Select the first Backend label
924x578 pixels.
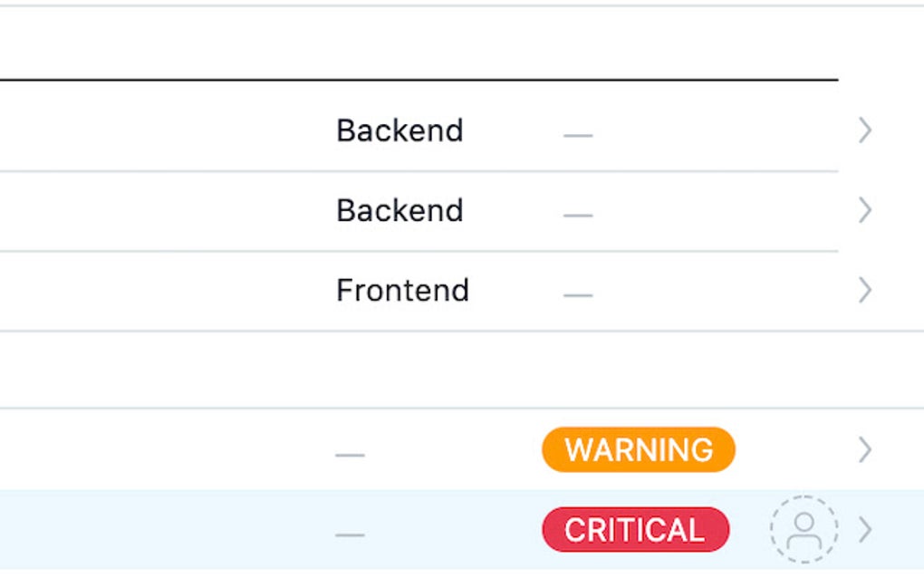(x=399, y=131)
